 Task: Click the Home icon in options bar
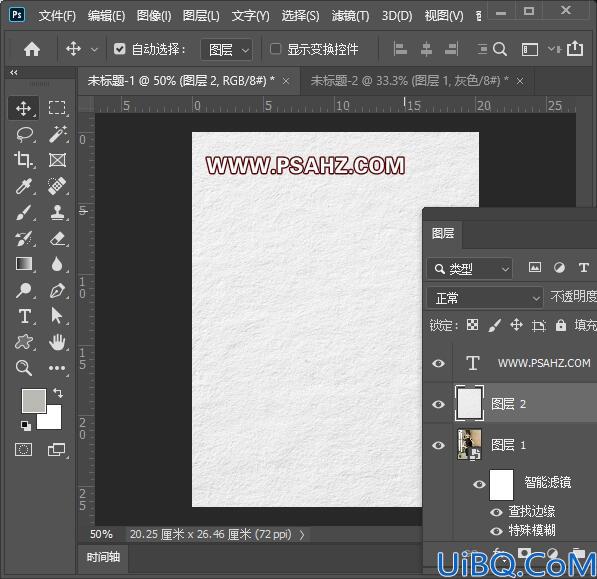tap(32, 49)
